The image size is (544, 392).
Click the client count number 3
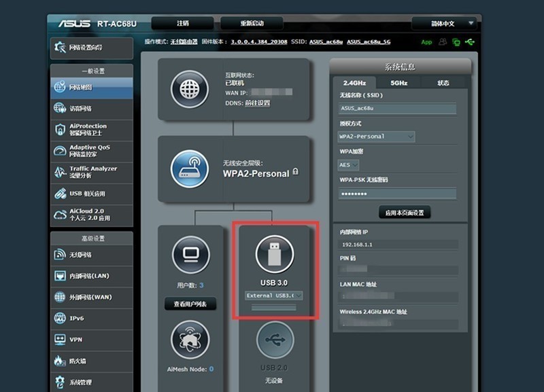[x=201, y=285]
